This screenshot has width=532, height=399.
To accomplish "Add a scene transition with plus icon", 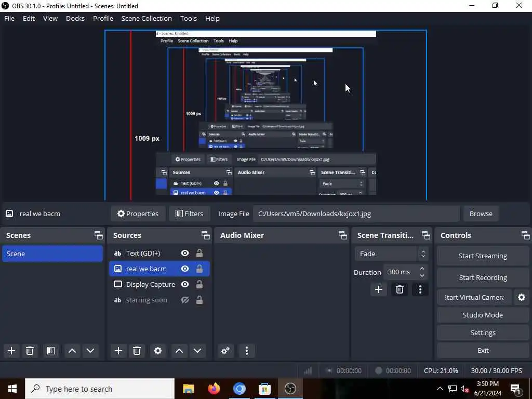I will point(379,289).
